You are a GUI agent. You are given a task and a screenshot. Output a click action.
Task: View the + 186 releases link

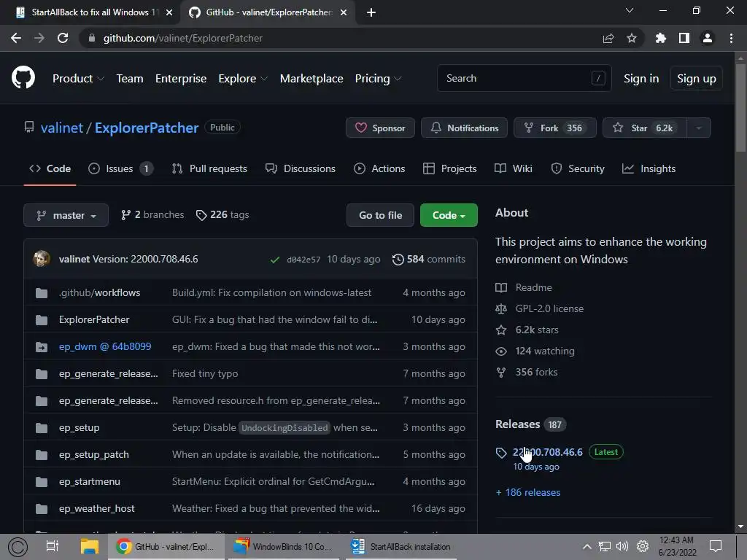coord(528,492)
